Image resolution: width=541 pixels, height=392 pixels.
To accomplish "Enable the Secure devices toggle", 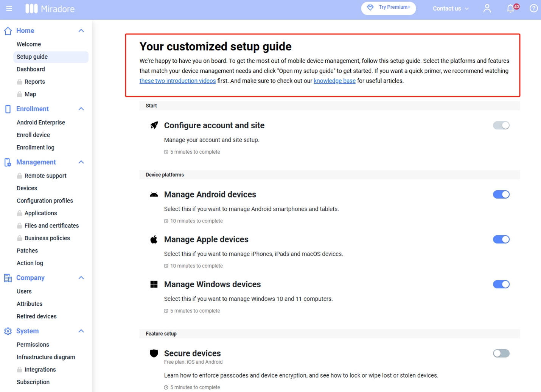I will pyautogui.click(x=501, y=353).
